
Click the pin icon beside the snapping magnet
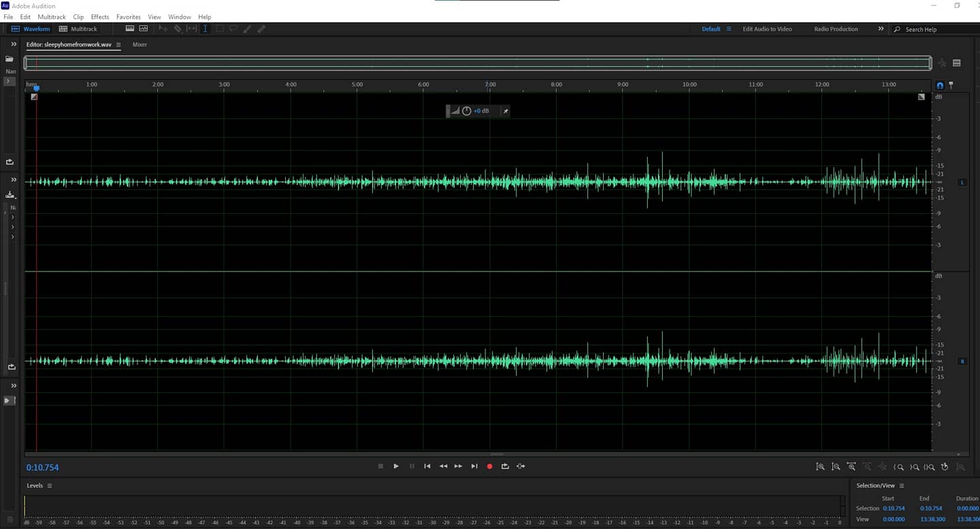tap(951, 85)
